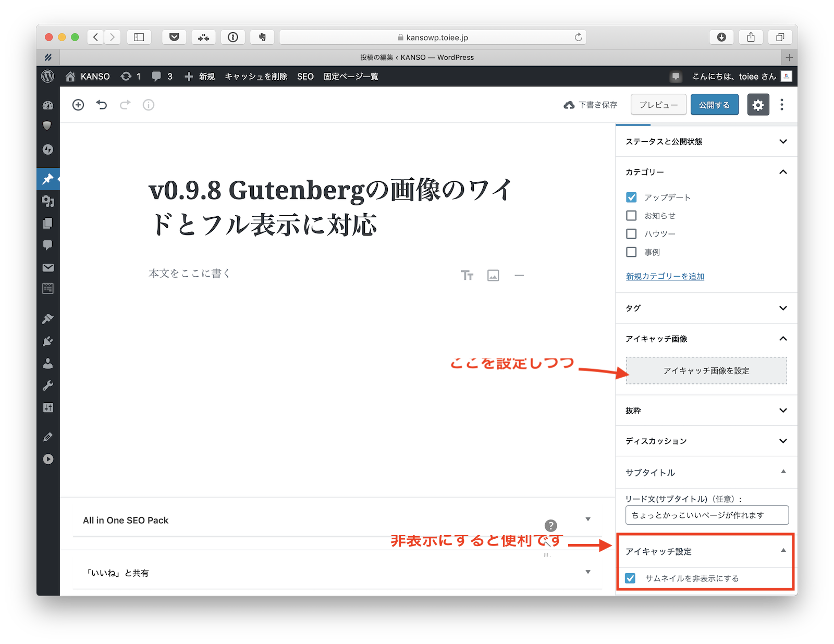
Task: Expand ステータスと公開状態 panel
Action: click(x=706, y=142)
